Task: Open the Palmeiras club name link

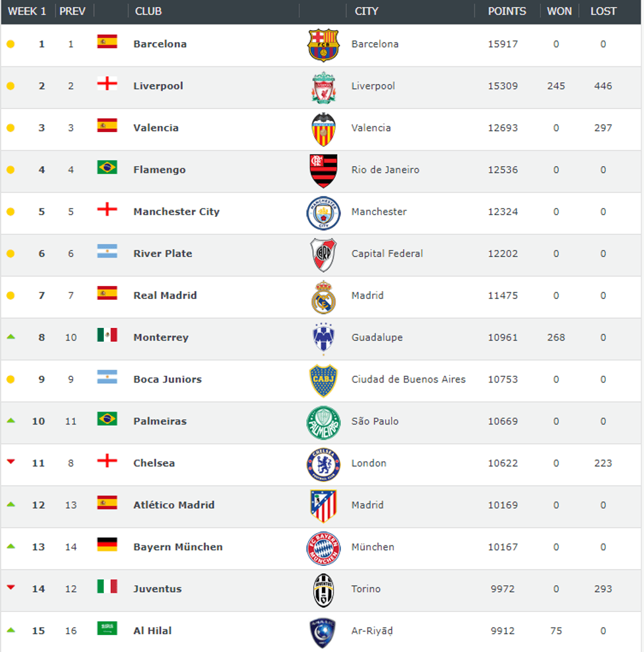Action: (x=160, y=421)
